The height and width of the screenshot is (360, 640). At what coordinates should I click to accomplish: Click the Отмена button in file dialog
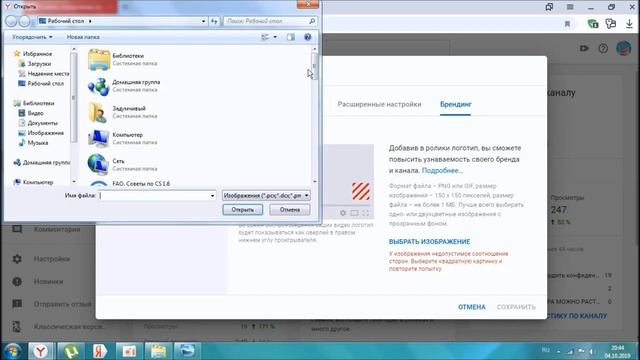tap(290, 210)
